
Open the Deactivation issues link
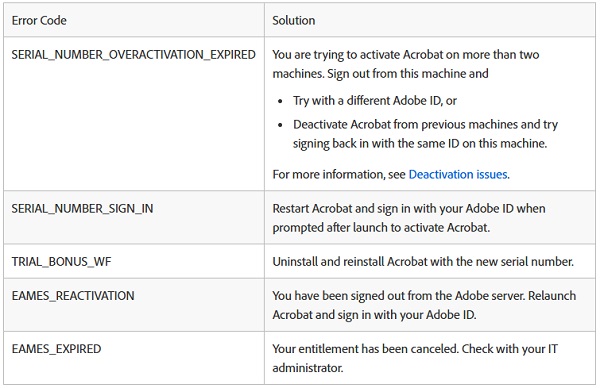tap(458, 174)
